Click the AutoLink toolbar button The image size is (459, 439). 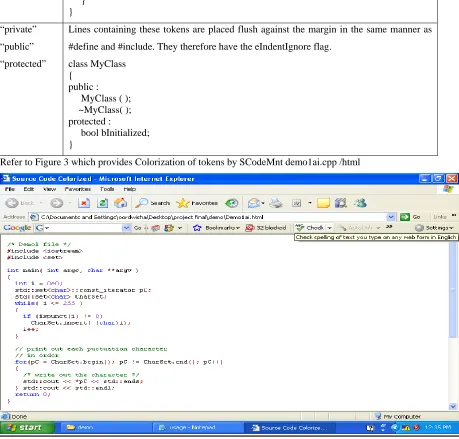click(355, 228)
